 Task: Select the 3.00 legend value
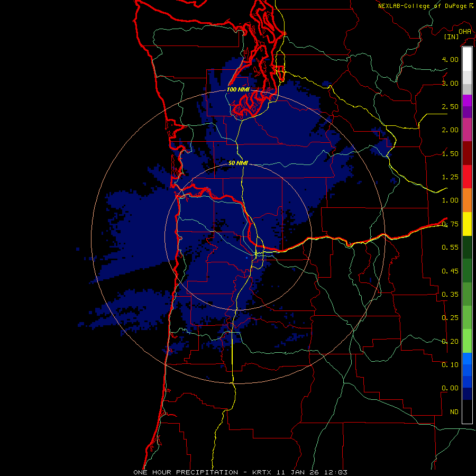point(450,83)
